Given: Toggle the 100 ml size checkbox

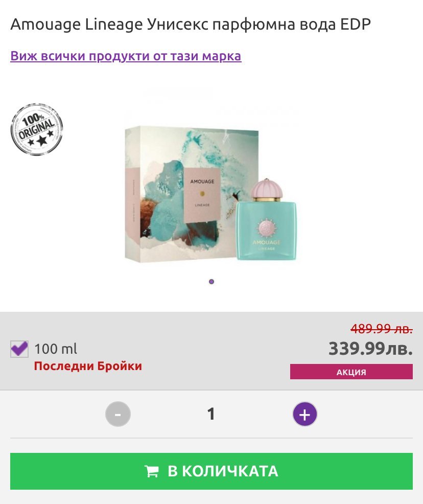Looking at the screenshot, I should pyautogui.click(x=19, y=349).
